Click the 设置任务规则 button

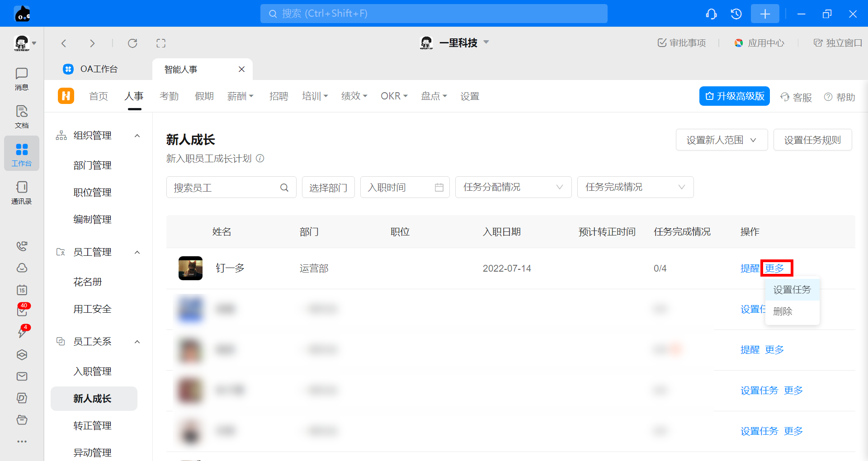(812, 140)
